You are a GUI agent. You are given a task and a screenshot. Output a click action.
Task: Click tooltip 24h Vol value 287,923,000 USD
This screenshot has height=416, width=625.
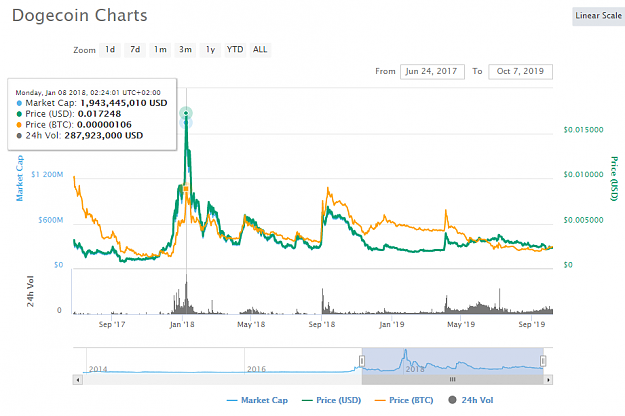[x=104, y=135]
